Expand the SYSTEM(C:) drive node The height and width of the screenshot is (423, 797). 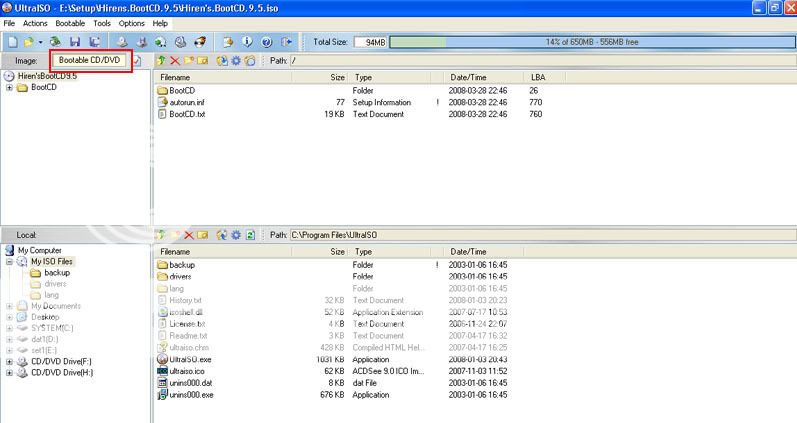tap(9, 328)
